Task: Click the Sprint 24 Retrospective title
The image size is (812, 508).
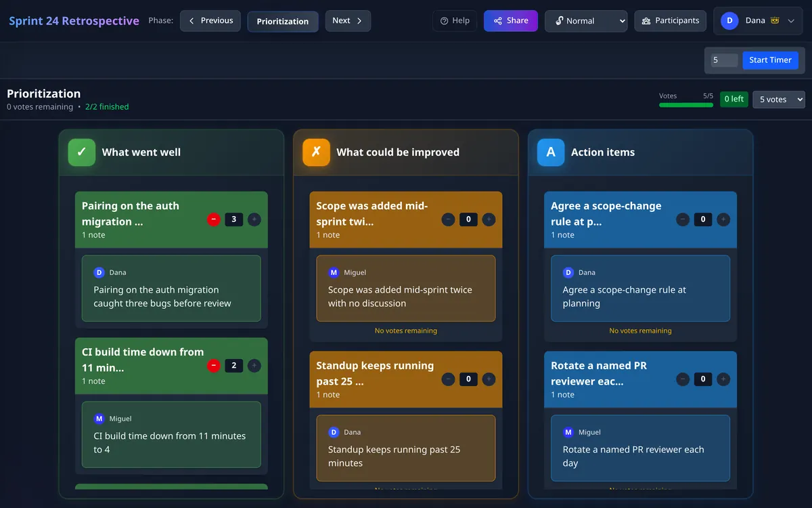Action: click(x=74, y=21)
